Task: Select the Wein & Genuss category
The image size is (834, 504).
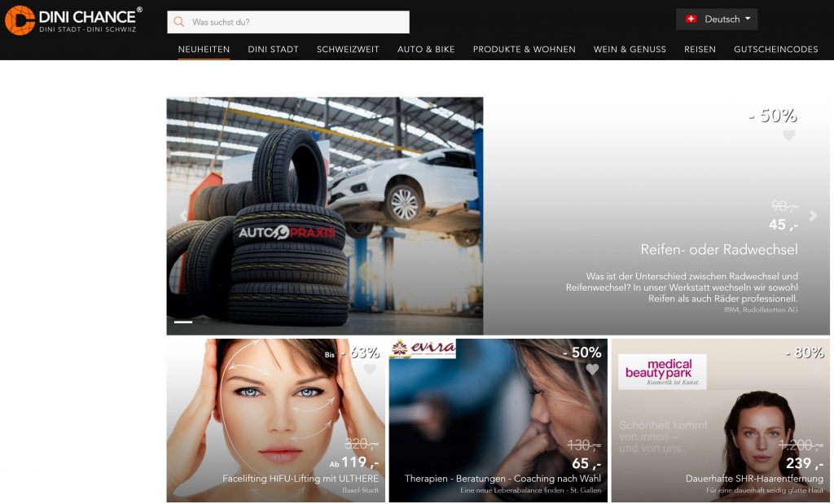Action: (630, 50)
